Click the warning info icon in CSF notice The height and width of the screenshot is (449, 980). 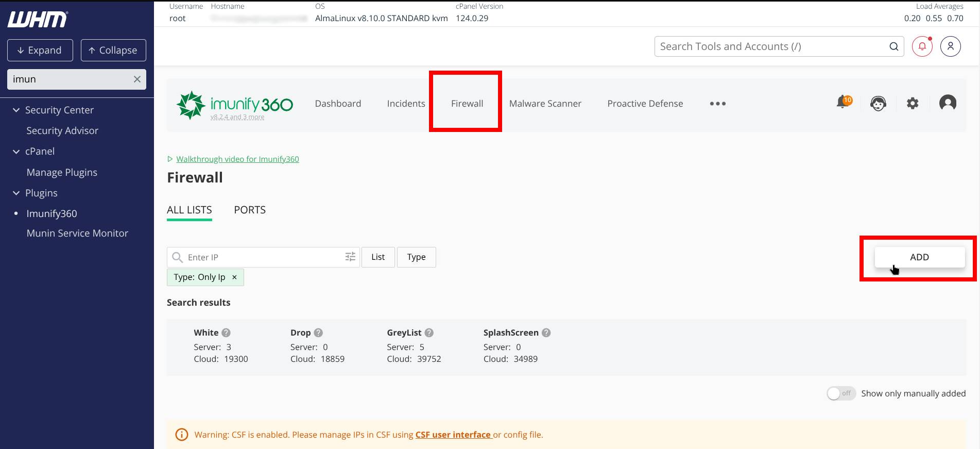click(182, 435)
